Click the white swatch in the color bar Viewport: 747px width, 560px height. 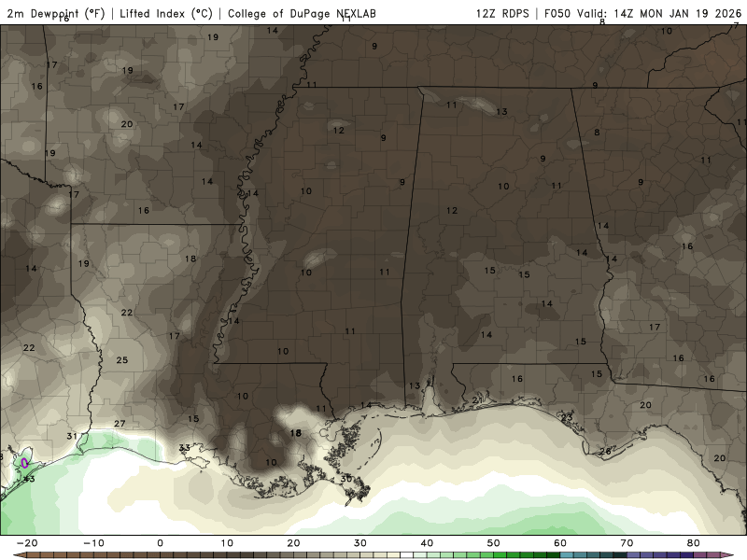(x=406, y=555)
